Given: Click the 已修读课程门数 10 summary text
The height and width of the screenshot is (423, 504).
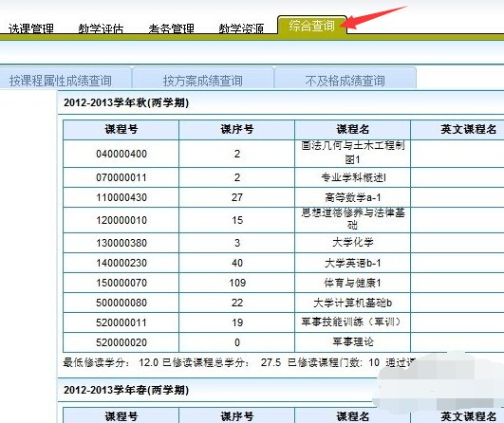Looking at the screenshot, I should [334, 362].
